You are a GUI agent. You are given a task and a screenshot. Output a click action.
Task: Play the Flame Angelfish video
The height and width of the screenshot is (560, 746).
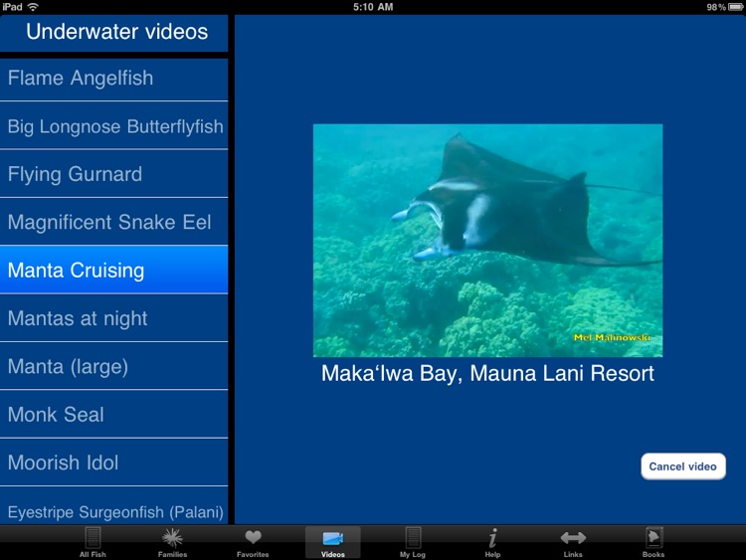(x=113, y=79)
